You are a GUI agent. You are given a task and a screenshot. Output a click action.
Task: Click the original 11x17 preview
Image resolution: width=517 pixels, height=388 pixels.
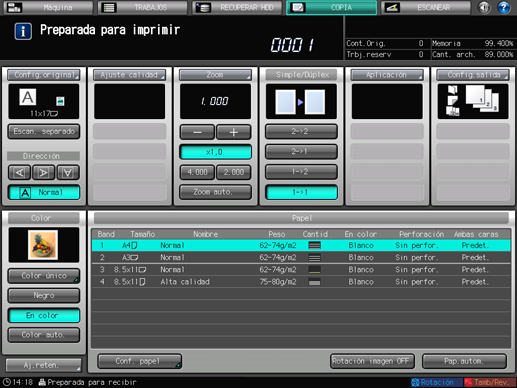(x=44, y=101)
